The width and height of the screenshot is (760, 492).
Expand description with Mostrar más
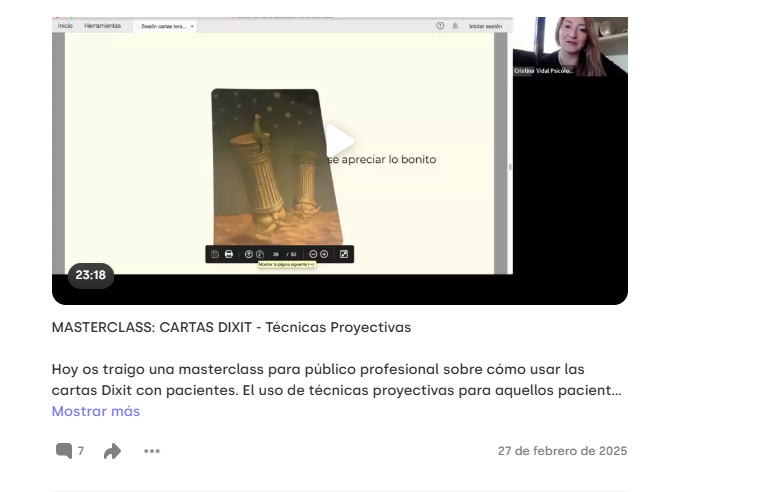coord(96,411)
